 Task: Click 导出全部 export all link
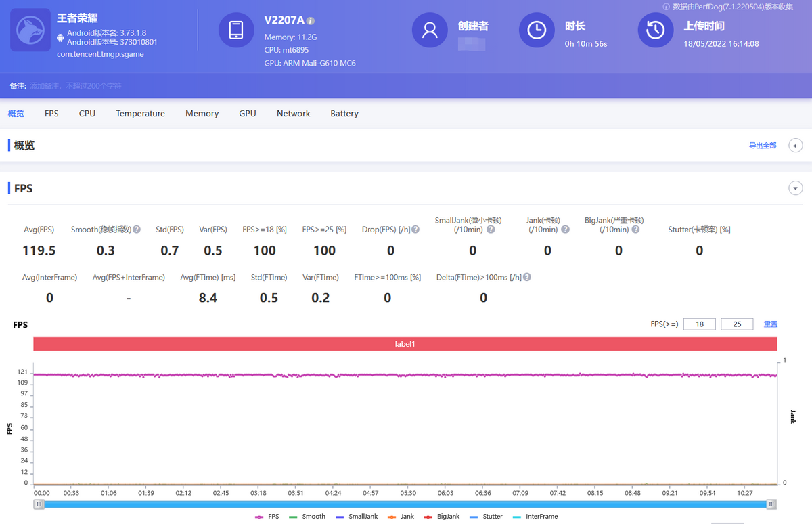click(762, 146)
